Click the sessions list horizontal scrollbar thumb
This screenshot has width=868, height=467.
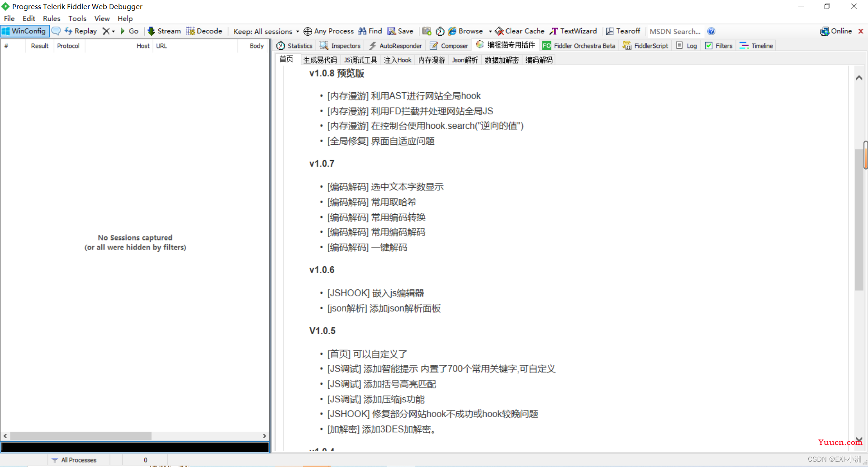pos(81,436)
